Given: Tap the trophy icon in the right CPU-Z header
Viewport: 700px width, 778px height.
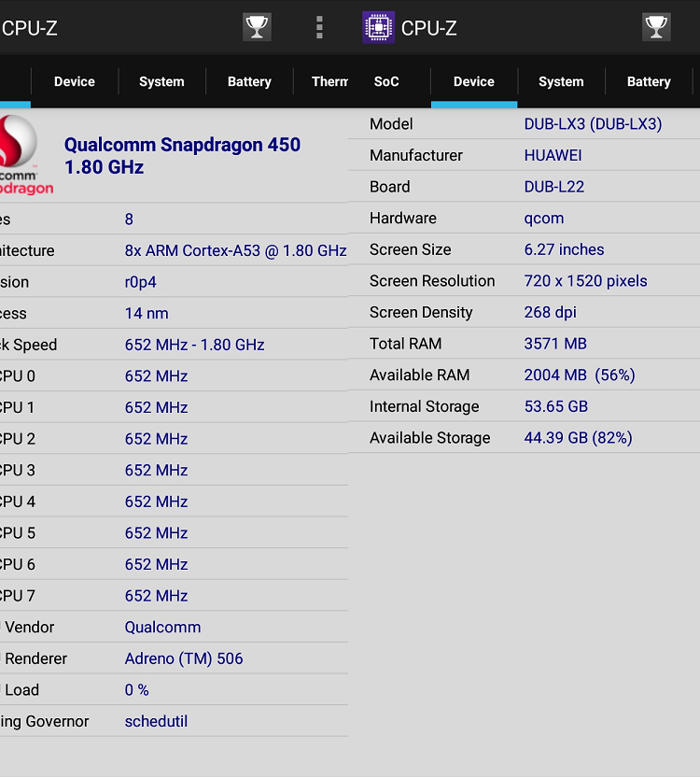Looking at the screenshot, I should [x=656, y=27].
